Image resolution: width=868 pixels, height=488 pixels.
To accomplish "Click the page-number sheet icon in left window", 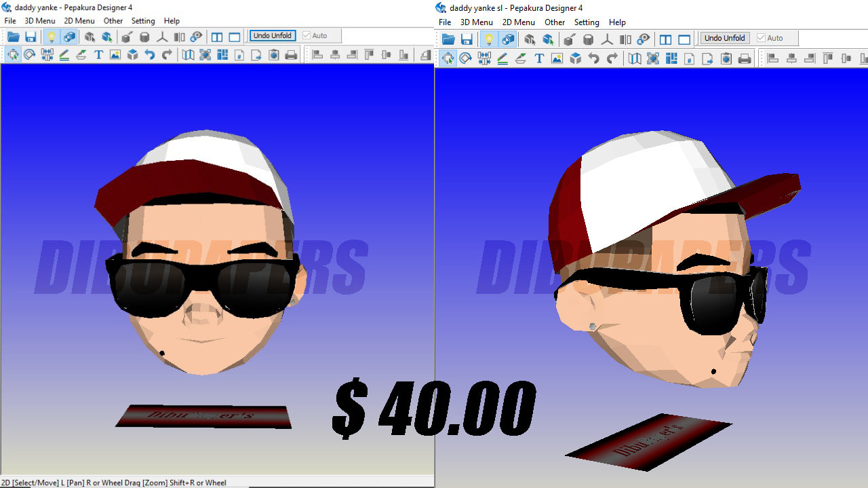I will [239, 55].
